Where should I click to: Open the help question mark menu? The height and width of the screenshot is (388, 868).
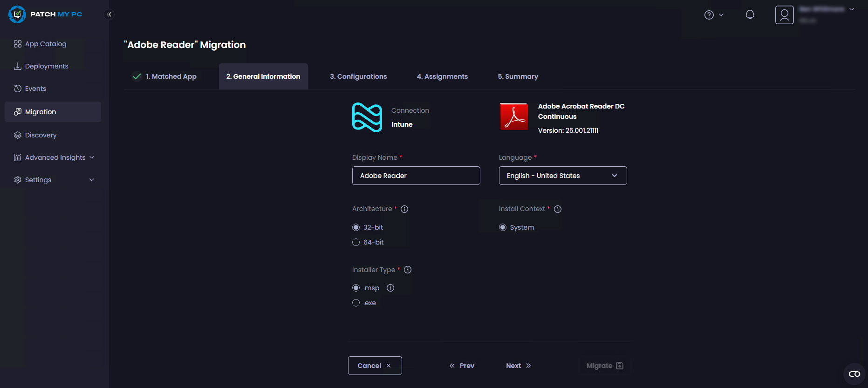point(709,15)
